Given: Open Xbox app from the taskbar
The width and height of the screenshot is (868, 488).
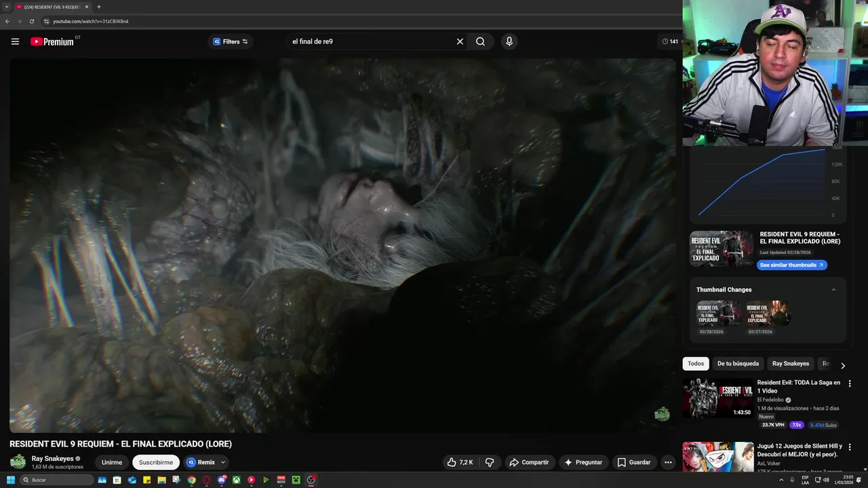Looking at the screenshot, I should 236,480.
